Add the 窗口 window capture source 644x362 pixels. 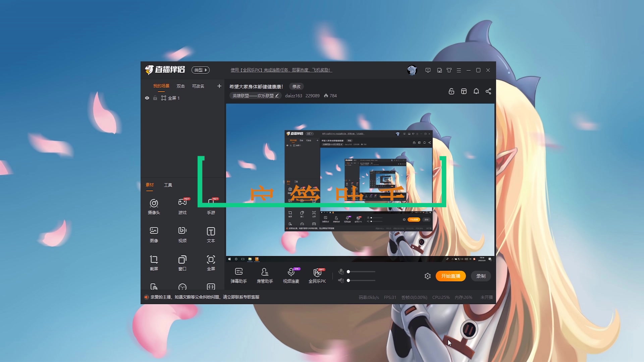[x=182, y=263]
